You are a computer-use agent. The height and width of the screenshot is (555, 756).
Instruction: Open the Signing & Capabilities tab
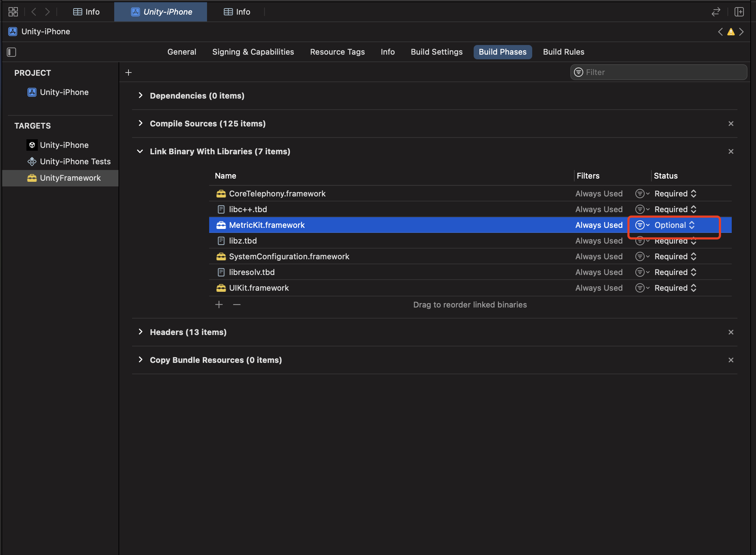point(253,52)
